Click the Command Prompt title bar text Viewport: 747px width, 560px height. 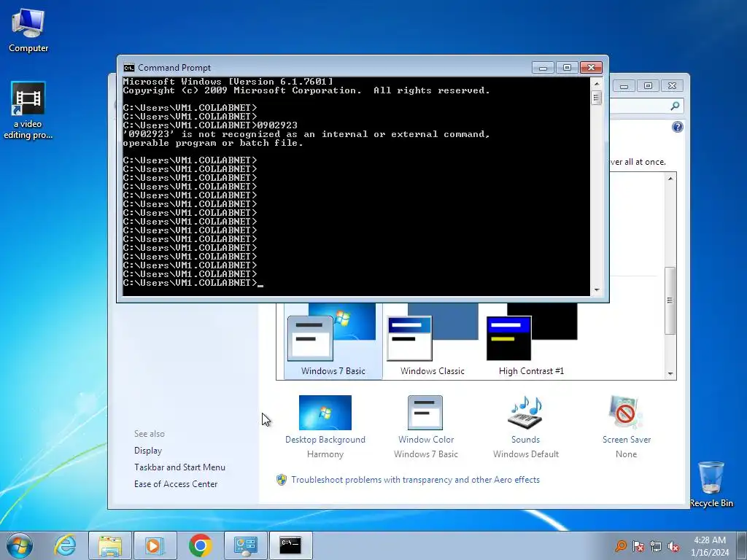coord(174,68)
